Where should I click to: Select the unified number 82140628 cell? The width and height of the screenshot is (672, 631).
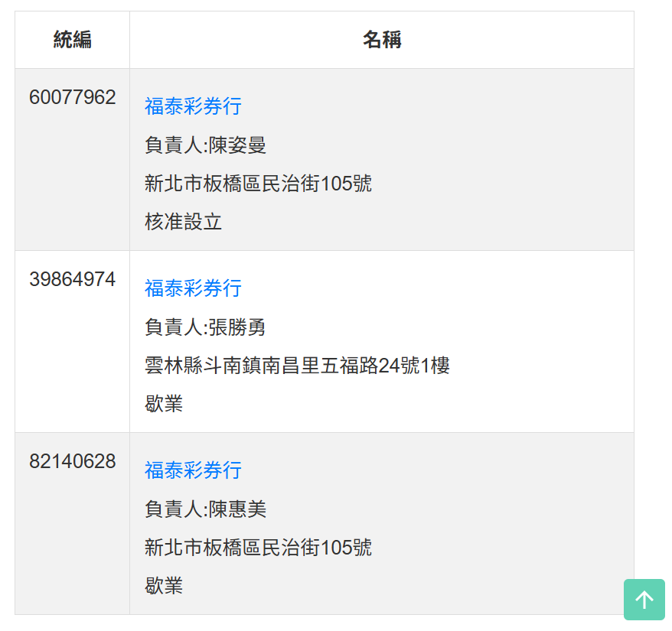pos(72,461)
